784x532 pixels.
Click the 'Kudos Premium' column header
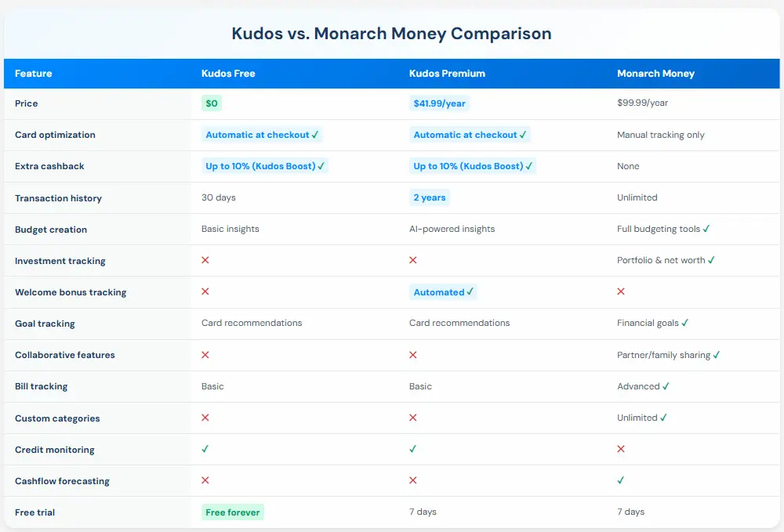pyautogui.click(x=447, y=74)
